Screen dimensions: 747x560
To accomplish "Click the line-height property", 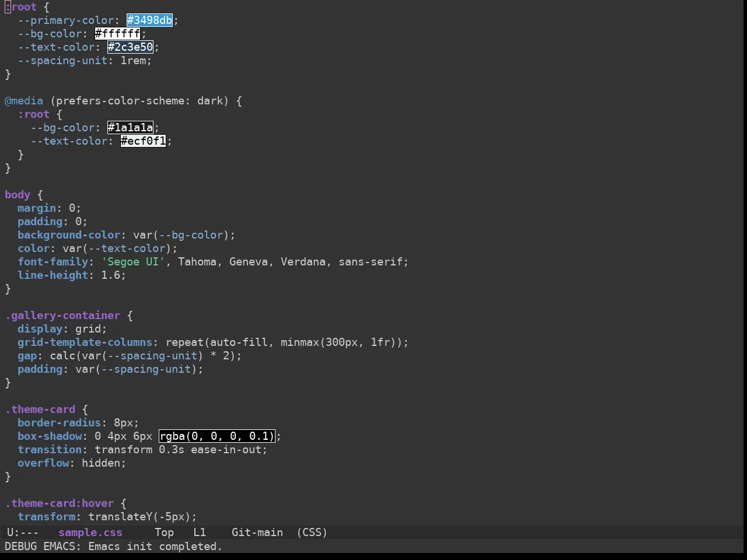I will pyautogui.click(x=53, y=275).
